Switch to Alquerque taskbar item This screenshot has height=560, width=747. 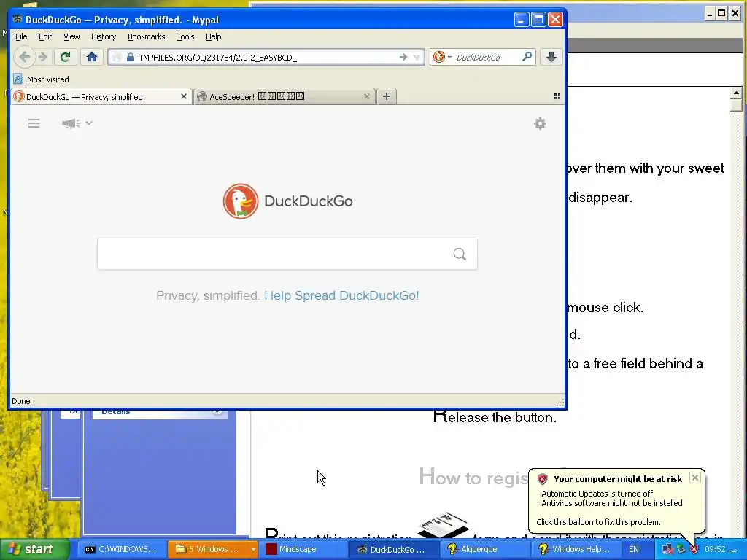486,549
